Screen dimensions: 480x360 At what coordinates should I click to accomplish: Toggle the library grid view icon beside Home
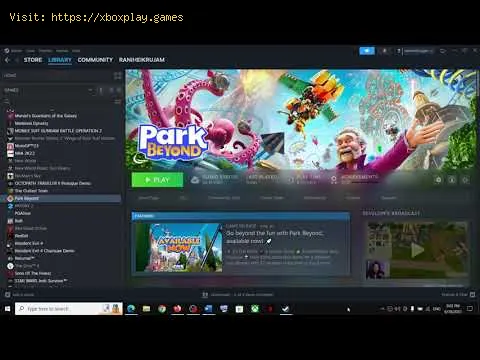117,76
